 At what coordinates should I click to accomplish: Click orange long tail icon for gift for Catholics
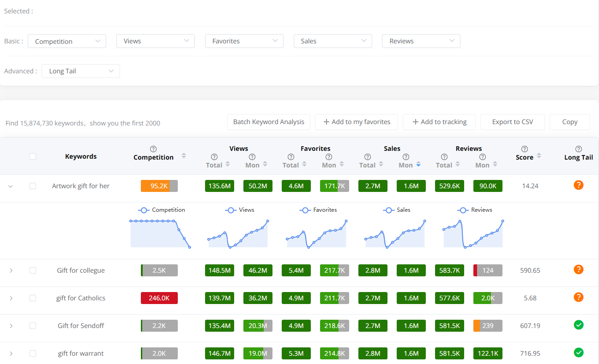[x=579, y=297]
